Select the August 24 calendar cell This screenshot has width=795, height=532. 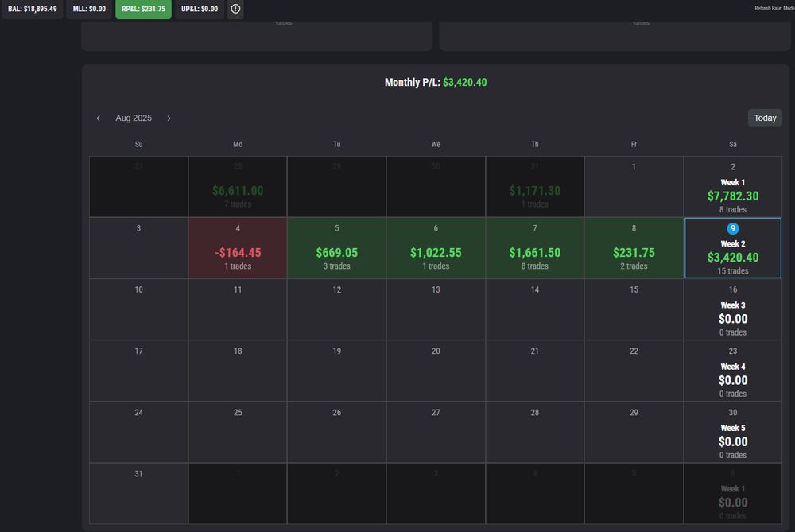[x=138, y=432]
